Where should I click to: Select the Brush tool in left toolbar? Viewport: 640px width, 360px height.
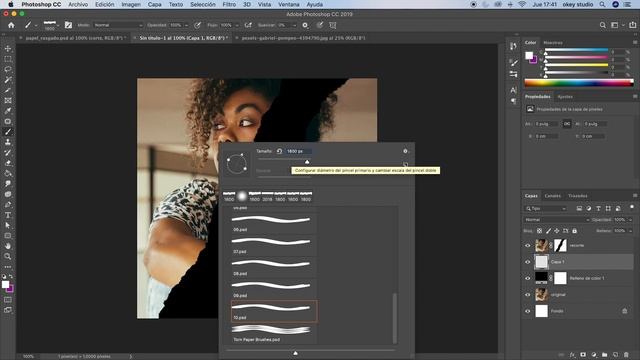(x=8, y=132)
